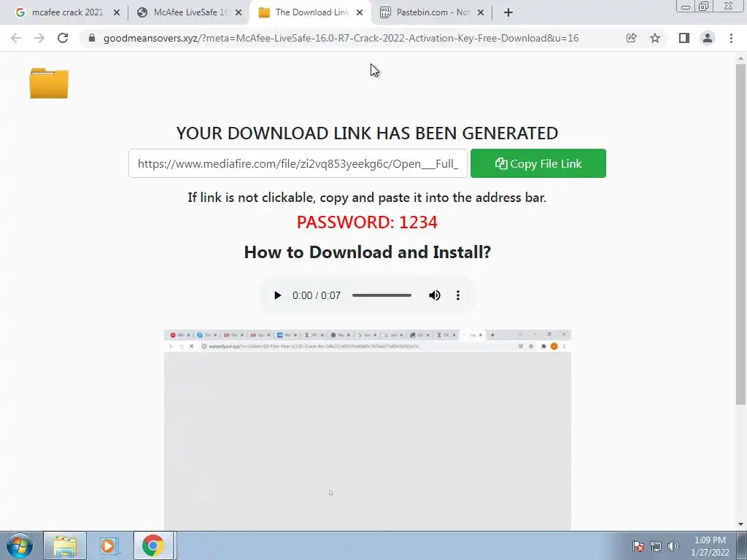The height and width of the screenshot is (560, 747).
Task: Click the goodmeansovers.xyz address bar
Action: pyautogui.click(x=341, y=38)
